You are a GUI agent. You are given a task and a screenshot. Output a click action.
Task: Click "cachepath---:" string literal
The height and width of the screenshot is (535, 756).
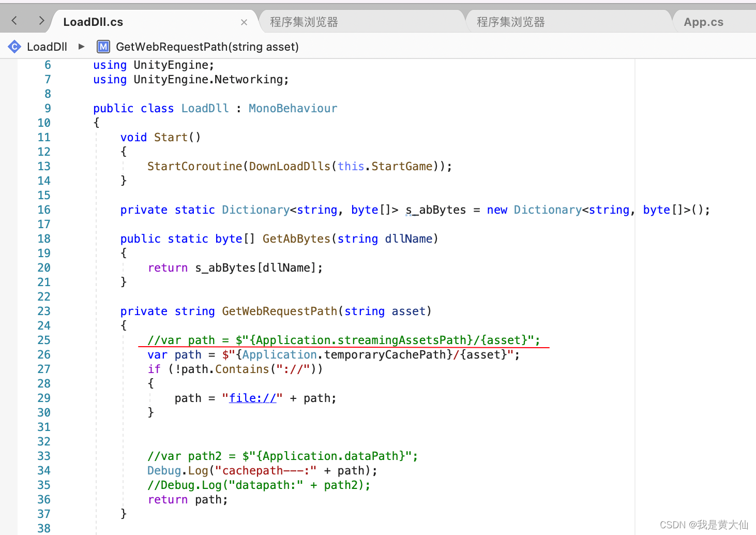(x=266, y=470)
